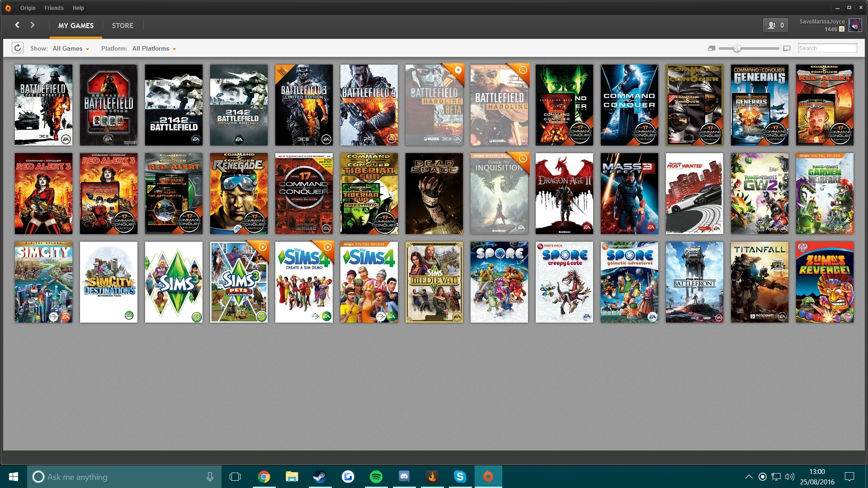The height and width of the screenshot is (488, 868).
Task: Click the large tiles view icon
Action: (787, 48)
